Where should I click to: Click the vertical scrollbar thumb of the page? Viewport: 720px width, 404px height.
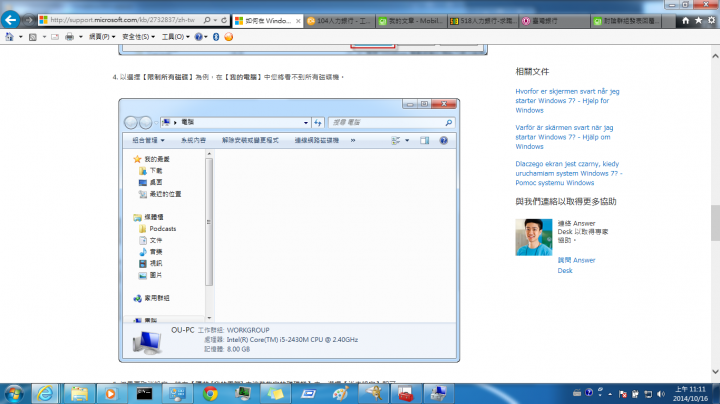point(715,223)
